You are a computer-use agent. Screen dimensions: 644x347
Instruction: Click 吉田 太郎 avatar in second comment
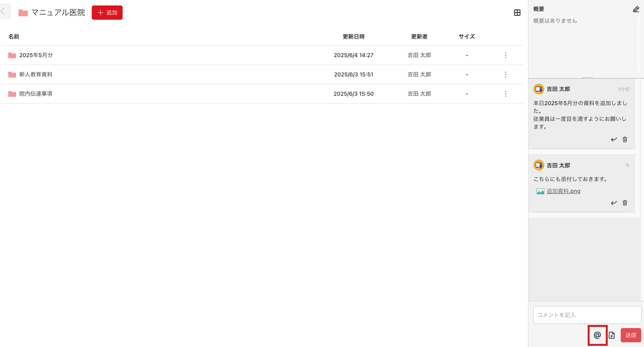539,165
